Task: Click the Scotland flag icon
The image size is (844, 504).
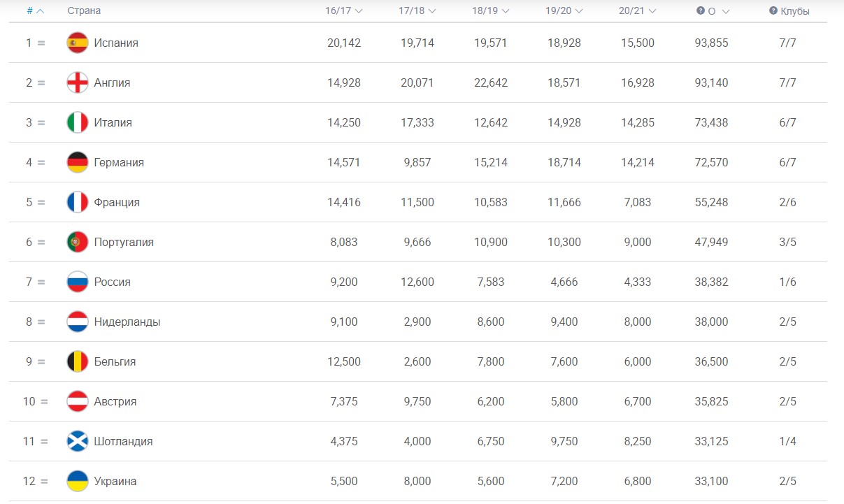Action: pos(77,441)
